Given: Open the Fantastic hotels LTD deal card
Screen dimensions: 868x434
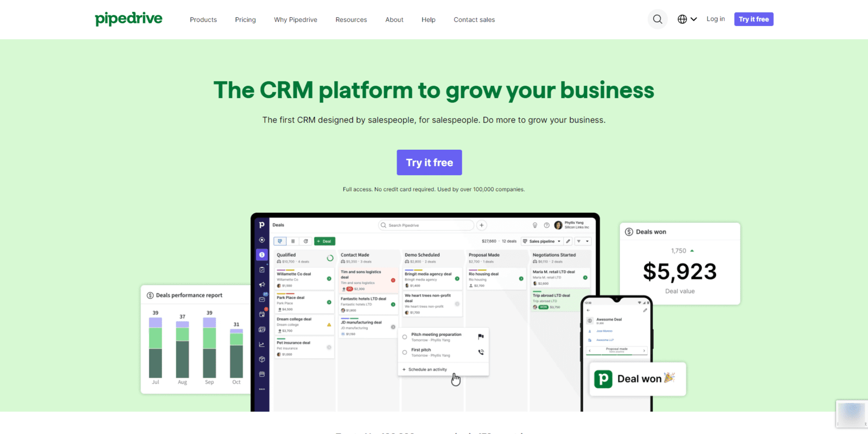Looking at the screenshot, I should pyautogui.click(x=368, y=304).
